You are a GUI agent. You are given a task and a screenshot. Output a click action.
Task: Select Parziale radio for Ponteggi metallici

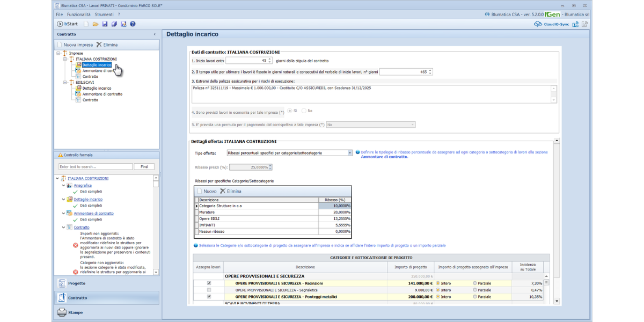[x=475, y=297]
